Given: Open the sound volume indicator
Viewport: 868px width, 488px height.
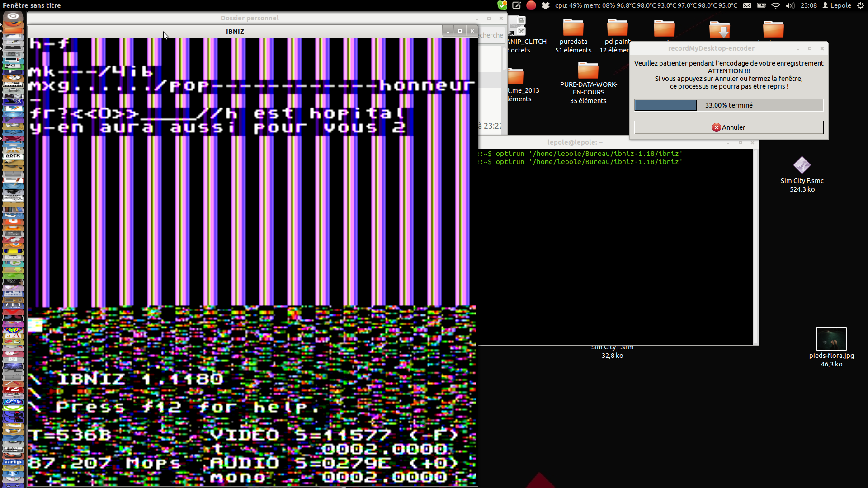Looking at the screenshot, I should [790, 5].
